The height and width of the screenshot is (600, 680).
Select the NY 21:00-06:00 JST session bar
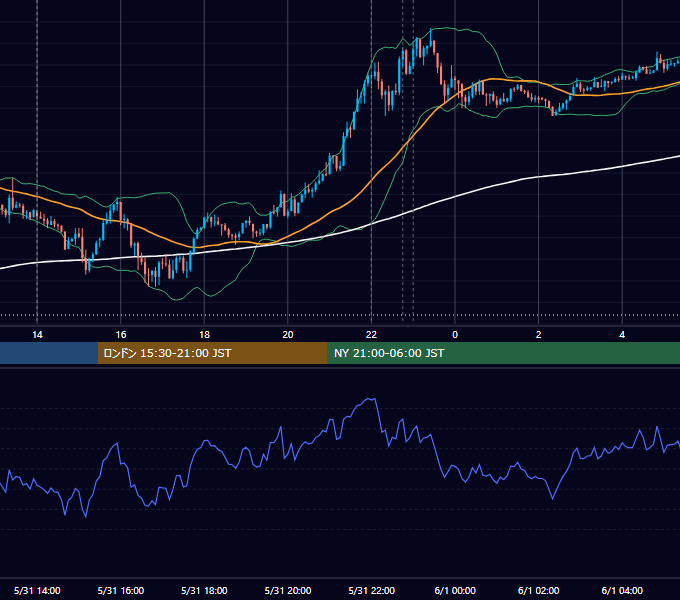click(x=503, y=353)
